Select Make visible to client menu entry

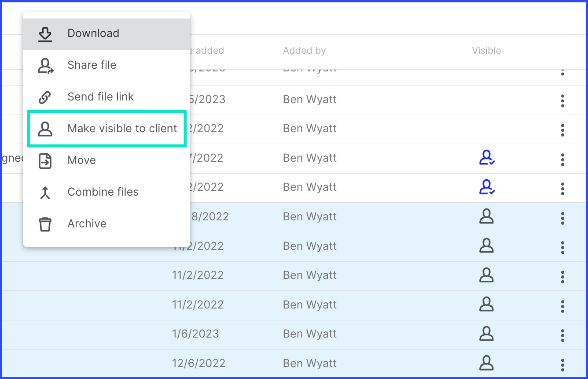click(x=107, y=129)
